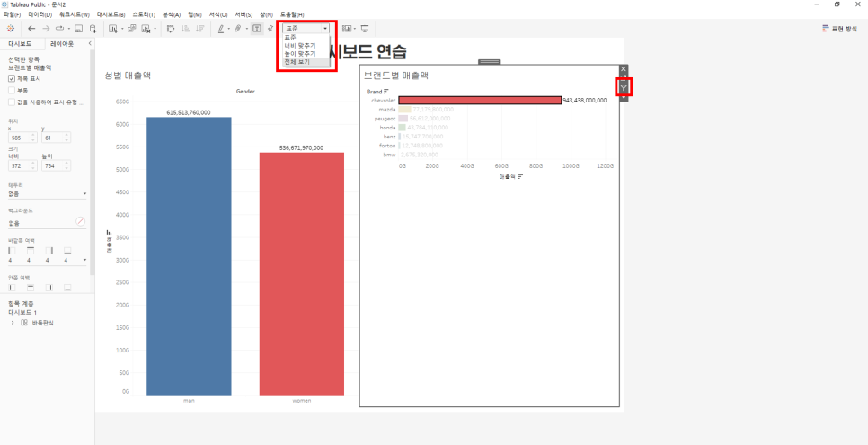Open the 파일(F) menu
868x445 pixels.
point(12,13)
